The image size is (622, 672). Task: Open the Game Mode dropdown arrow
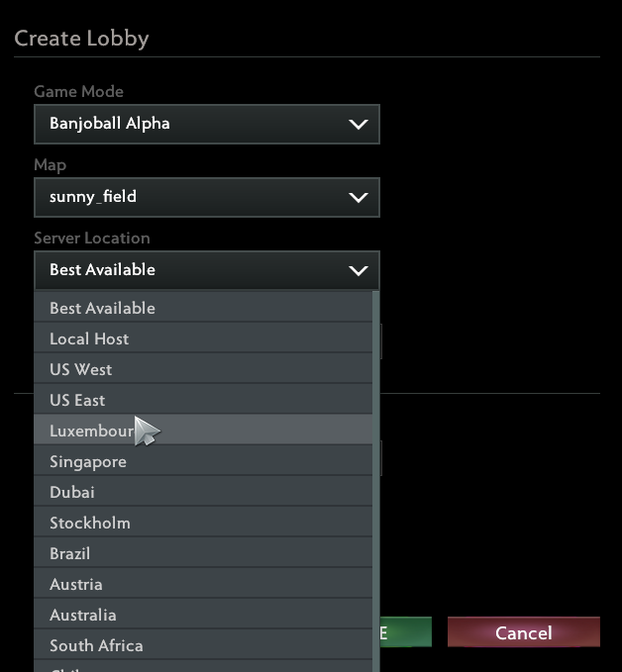coord(359,125)
